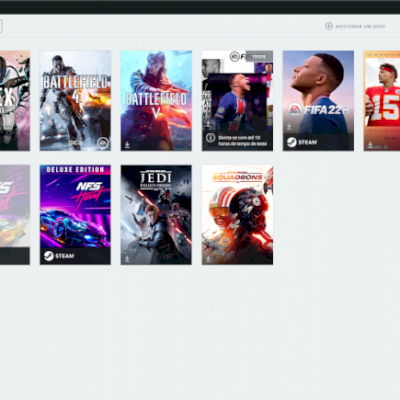The height and width of the screenshot is (400, 400).
Task: Click the STEAM label on NFS Heat Deluxe
Action: 65,256
